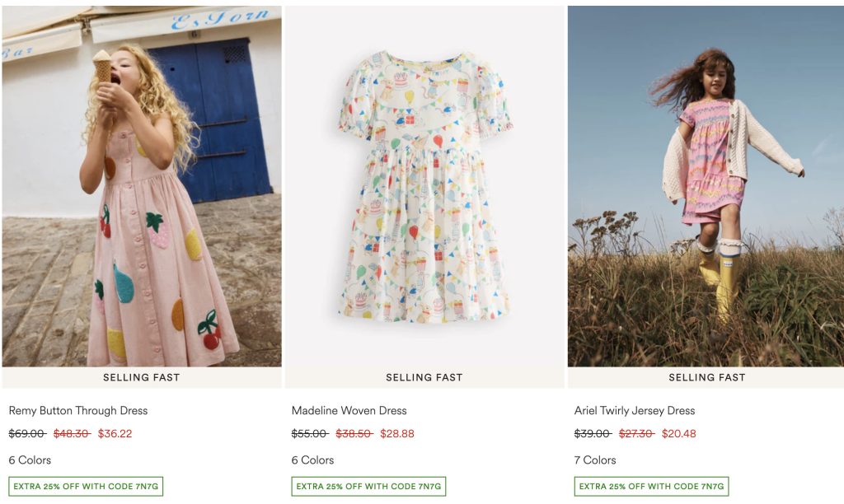This screenshot has height=504, width=844.
Task: Open the Remy Button Through Dress photo
Action: click(x=142, y=185)
